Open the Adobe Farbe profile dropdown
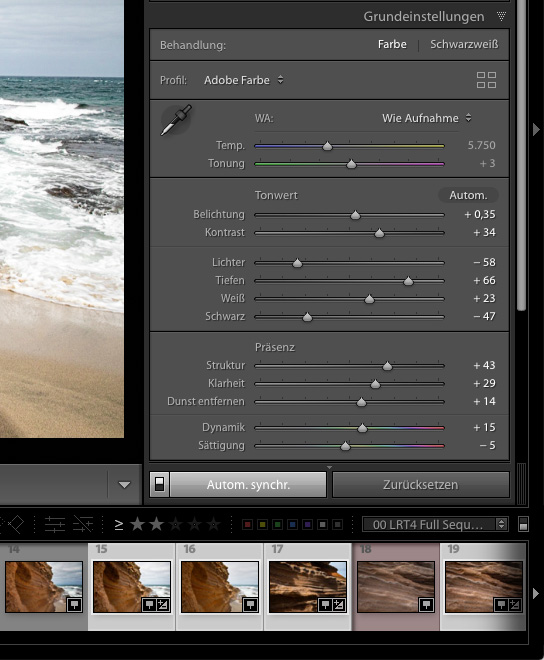This screenshot has width=544, height=660. [x=243, y=80]
